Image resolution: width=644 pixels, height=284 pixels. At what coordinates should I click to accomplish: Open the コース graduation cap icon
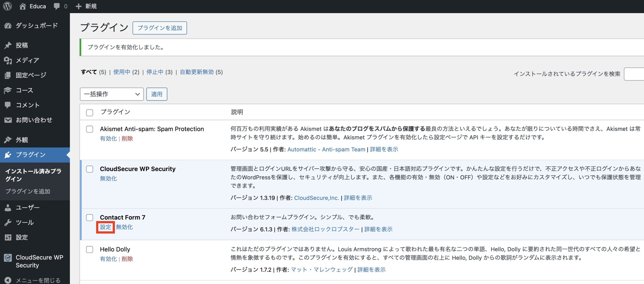pyautogui.click(x=8, y=90)
